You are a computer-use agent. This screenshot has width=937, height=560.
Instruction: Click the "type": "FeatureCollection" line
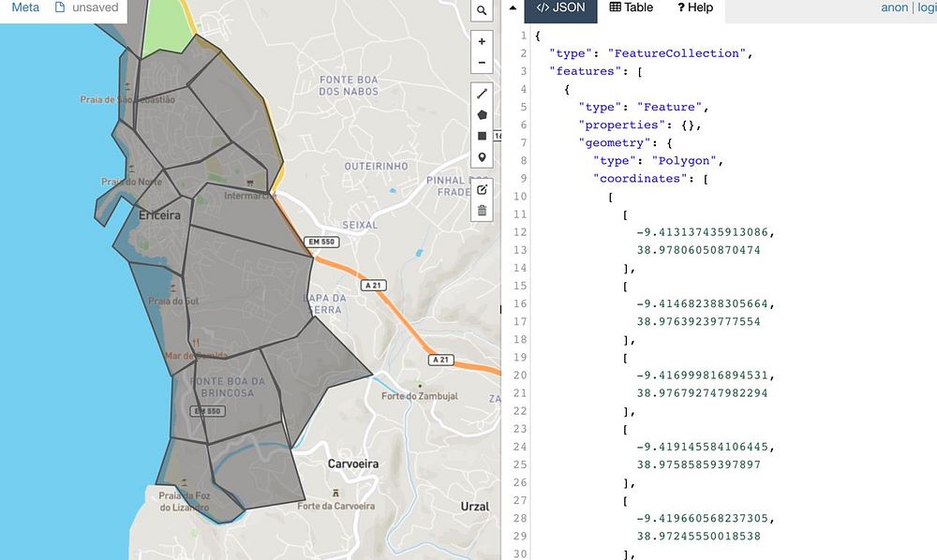pos(650,53)
